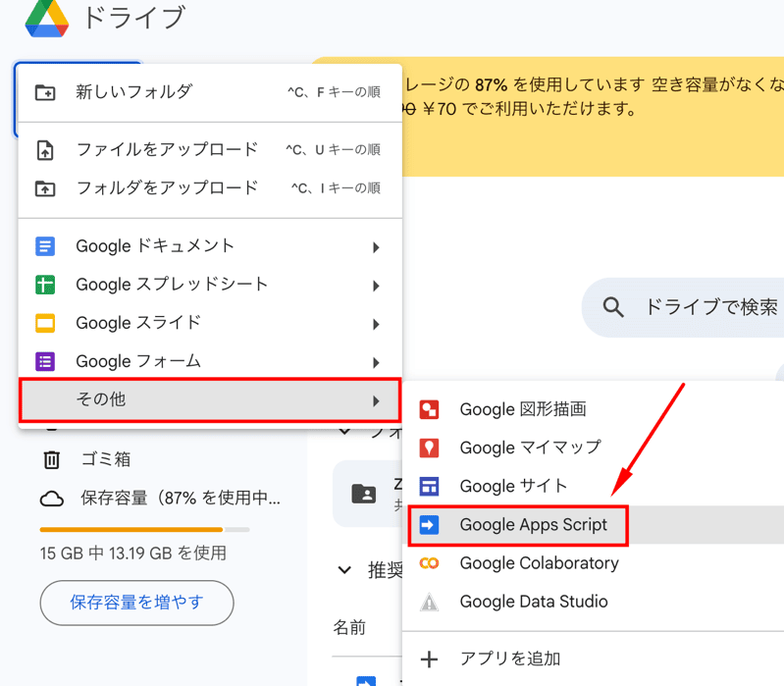Click the Google マイマップ pin icon
784x686 pixels.
(429, 448)
